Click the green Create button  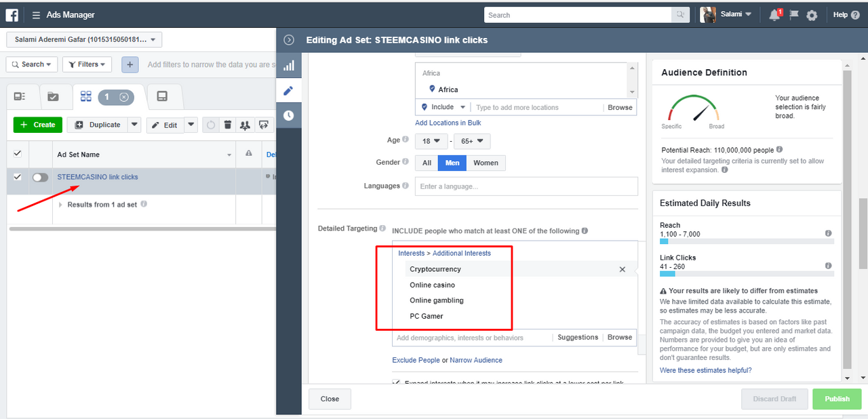pos(38,125)
